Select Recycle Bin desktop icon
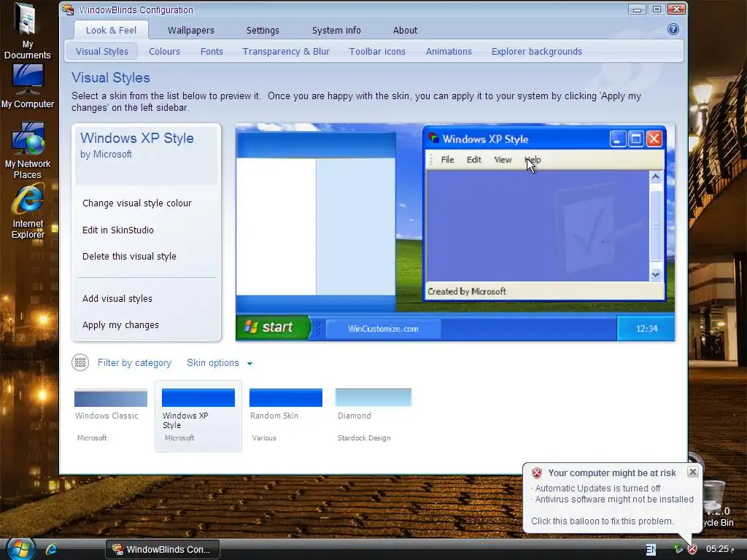The image size is (747, 560). tap(718, 505)
